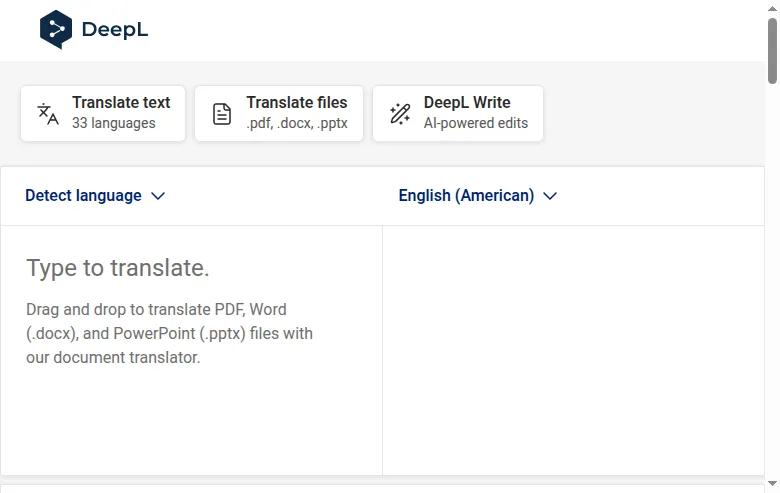Screen dimensions: 780x493
Task: Click the scrollbar up arrow
Action: pos(772,8)
